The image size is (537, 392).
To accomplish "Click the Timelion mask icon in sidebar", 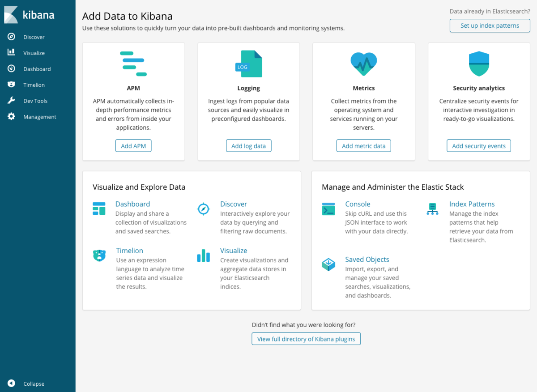I will 12,85.
